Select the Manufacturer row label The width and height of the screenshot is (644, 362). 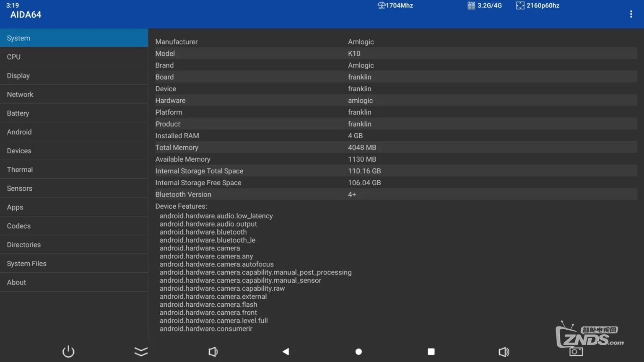coord(177,42)
